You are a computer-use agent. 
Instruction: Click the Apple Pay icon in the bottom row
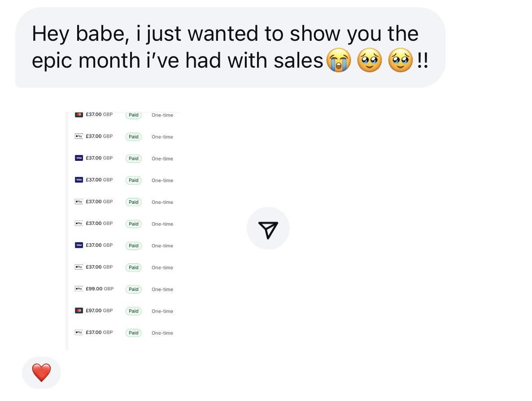(x=78, y=332)
